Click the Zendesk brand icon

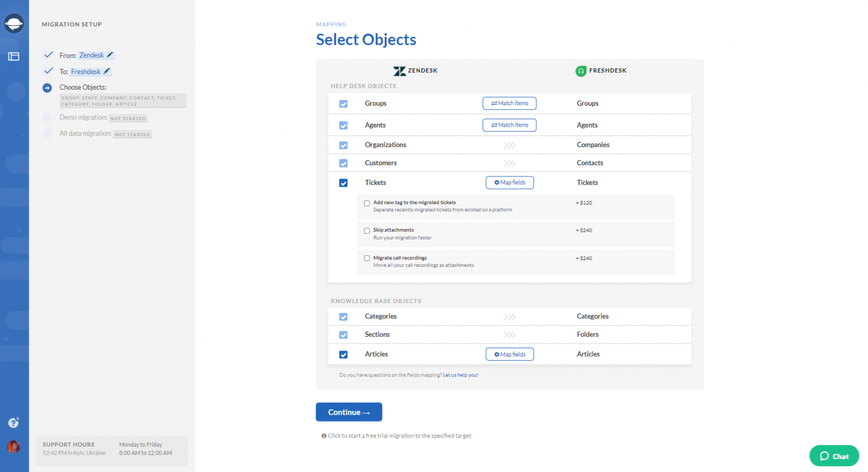click(400, 71)
